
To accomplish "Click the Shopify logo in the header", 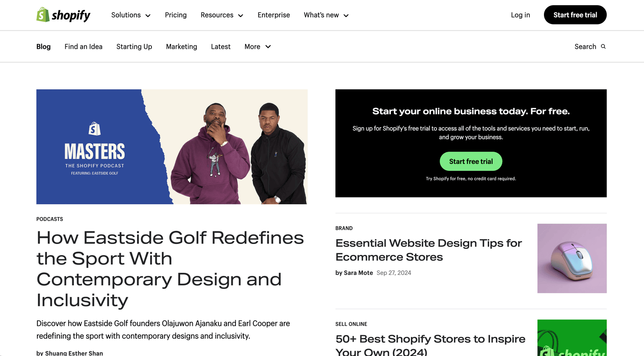I will pos(63,15).
